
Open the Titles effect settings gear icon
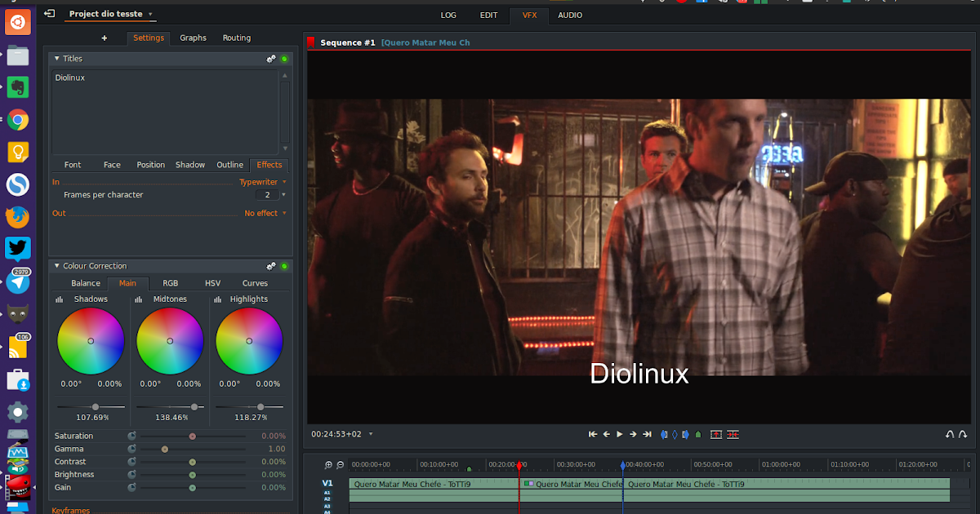(271, 59)
